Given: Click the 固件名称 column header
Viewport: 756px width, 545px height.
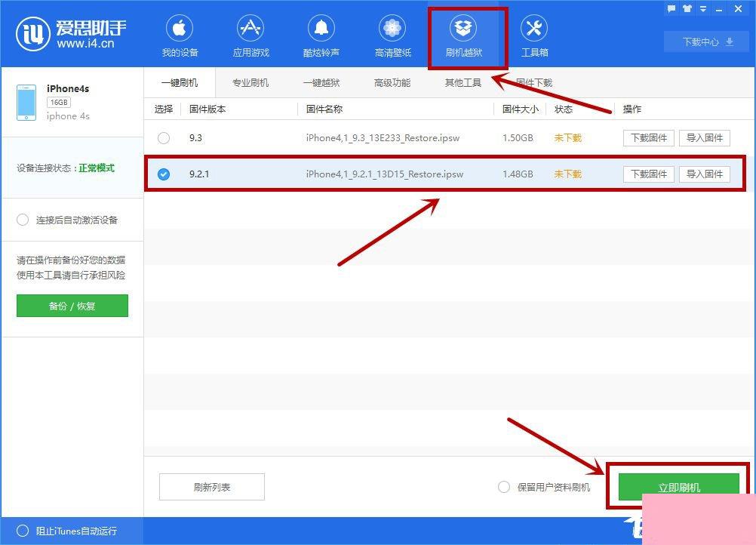Looking at the screenshot, I should pyautogui.click(x=324, y=109).
